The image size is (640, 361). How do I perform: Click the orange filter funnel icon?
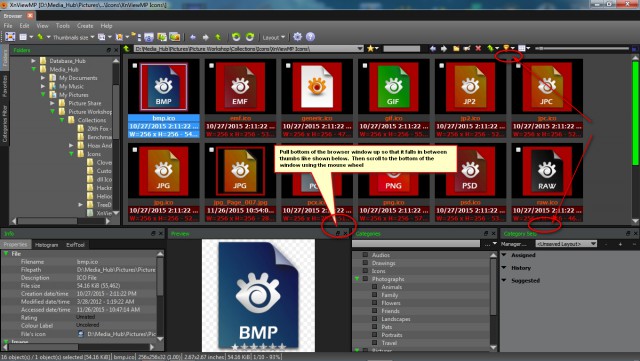pyautogui.click(x=506, y=48)
